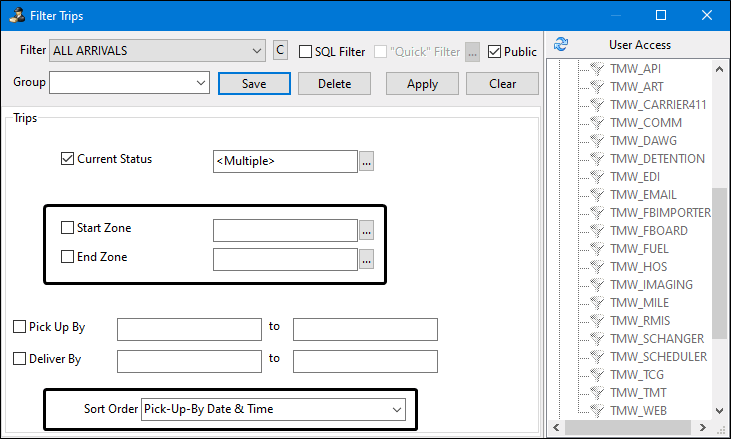Click the Deliver By start date field
731x439 pixels.
(189, 361)
